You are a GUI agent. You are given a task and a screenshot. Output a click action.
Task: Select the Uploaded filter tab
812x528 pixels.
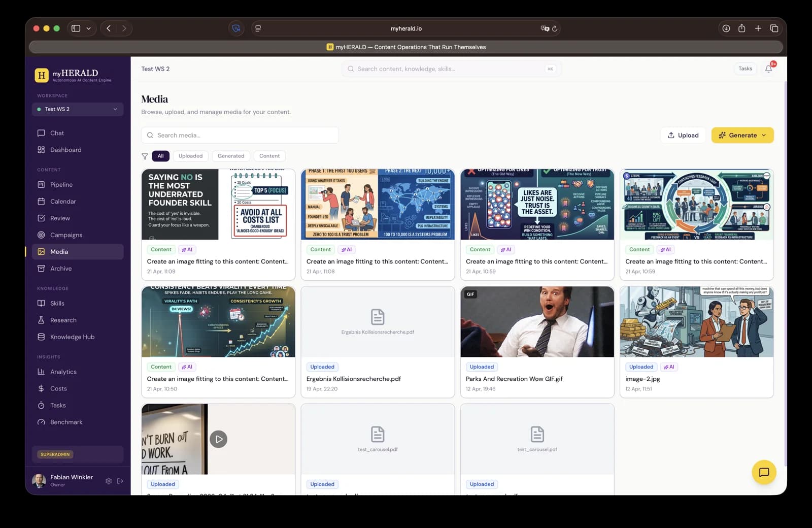tap(190, 156)
